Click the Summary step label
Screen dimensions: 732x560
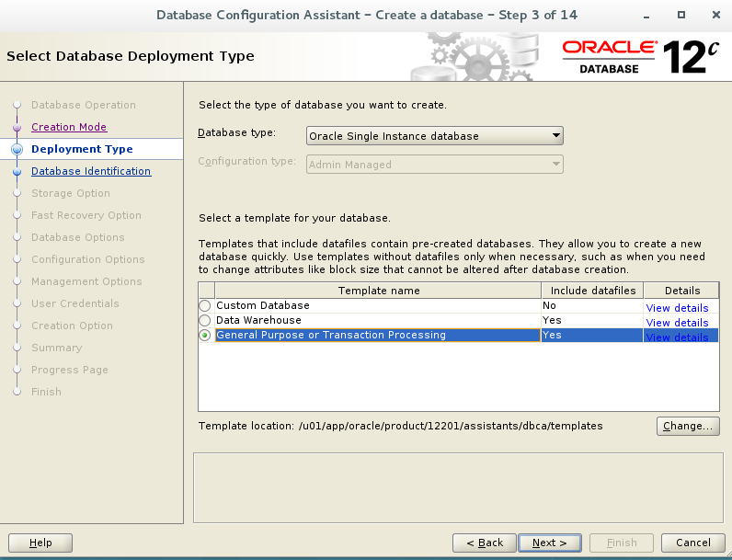(x=56, y=348)
